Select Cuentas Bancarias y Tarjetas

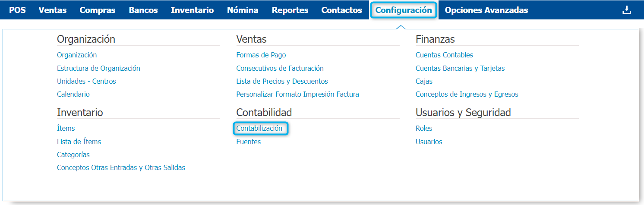click(x=460, y=68)
